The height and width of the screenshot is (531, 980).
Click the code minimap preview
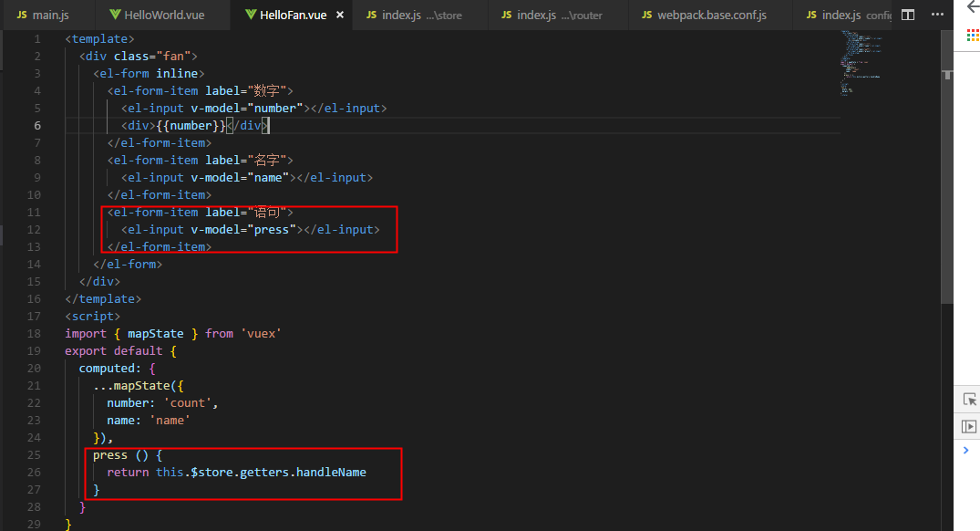click(x=861, y=63)
